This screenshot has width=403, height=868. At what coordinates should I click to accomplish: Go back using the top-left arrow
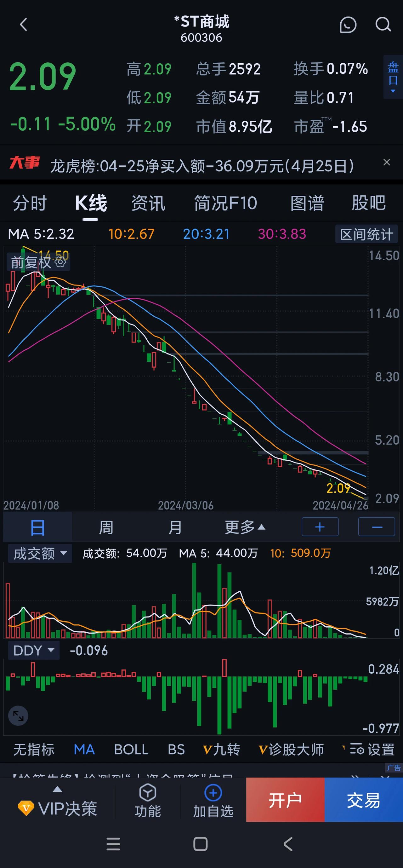23,25
